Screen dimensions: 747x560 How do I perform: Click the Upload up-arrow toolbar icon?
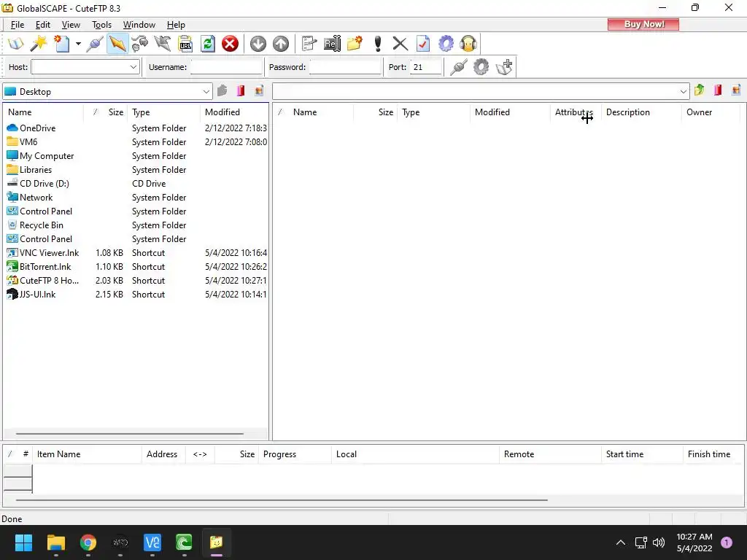pos(281,44)
